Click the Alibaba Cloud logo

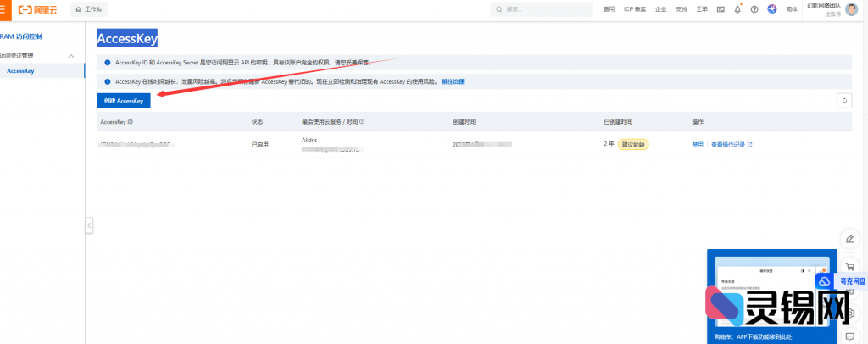[39, 8]
